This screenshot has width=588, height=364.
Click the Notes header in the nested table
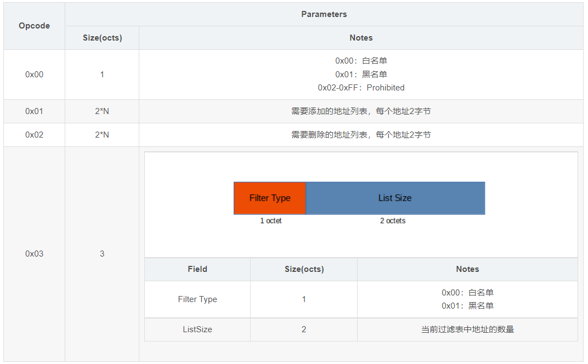(468, 269)
